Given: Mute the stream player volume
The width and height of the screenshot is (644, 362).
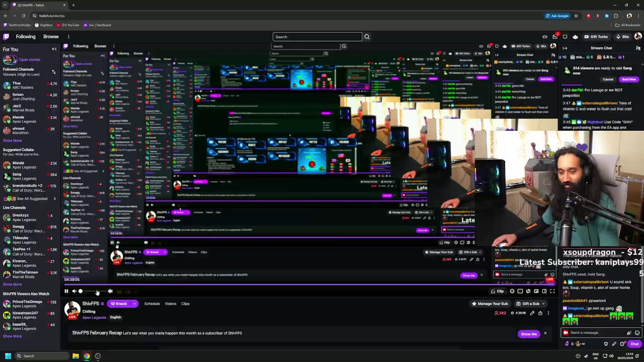Looking at the screenshot, I should click(74, 291).
